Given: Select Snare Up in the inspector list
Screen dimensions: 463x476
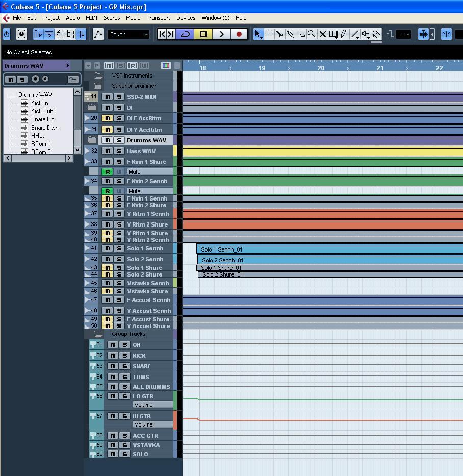Looking at the screenshot, I should 42,119.
